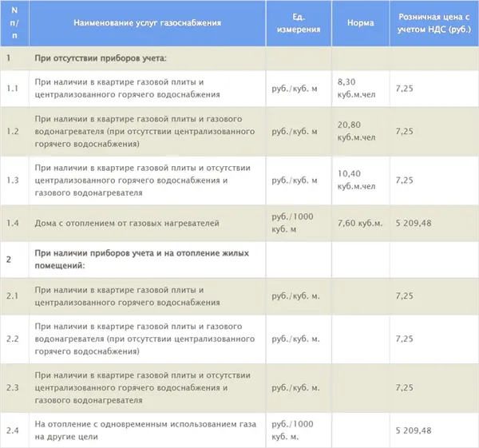479x448 pixels.
Task: Click price 5 209,48 in row 1.4
Action: coord(414,223)
